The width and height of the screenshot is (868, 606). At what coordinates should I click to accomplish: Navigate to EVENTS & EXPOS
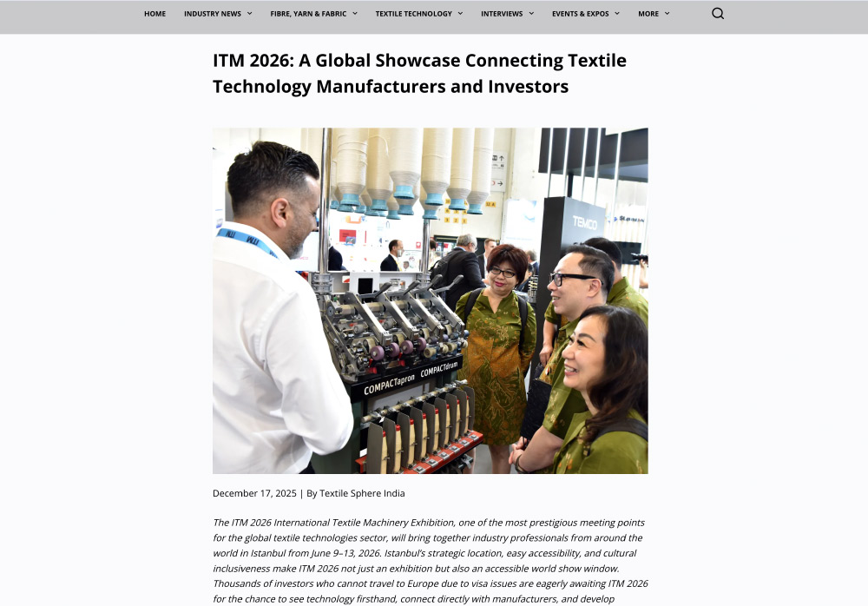580,14
